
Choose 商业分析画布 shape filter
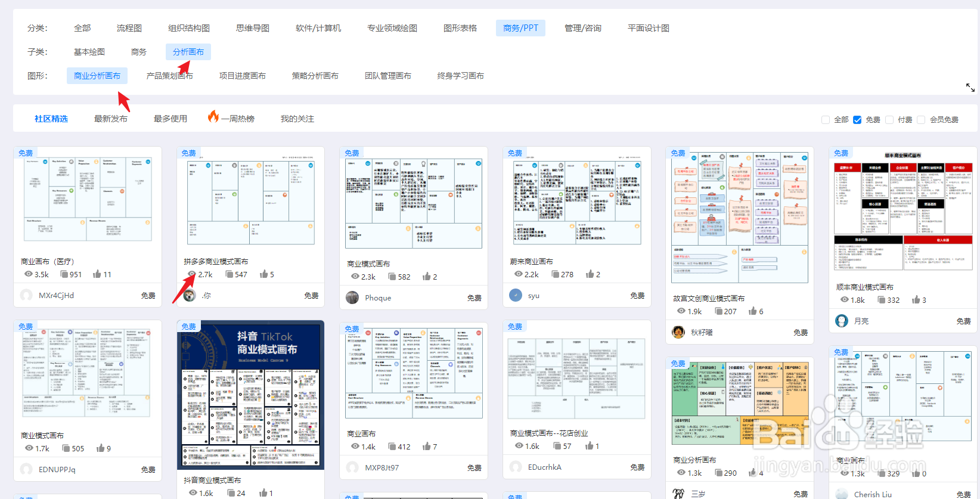pyautogui.click(x=97, y=76)
